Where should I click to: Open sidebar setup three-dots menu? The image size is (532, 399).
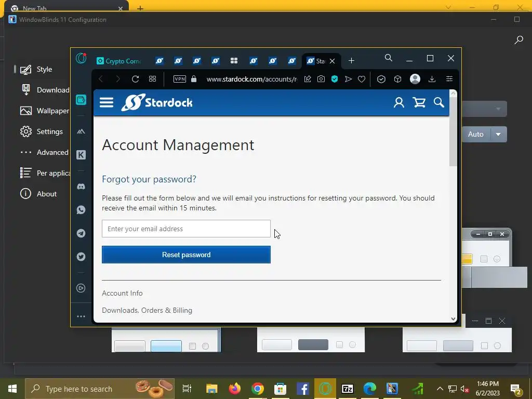tap(81, 316)
